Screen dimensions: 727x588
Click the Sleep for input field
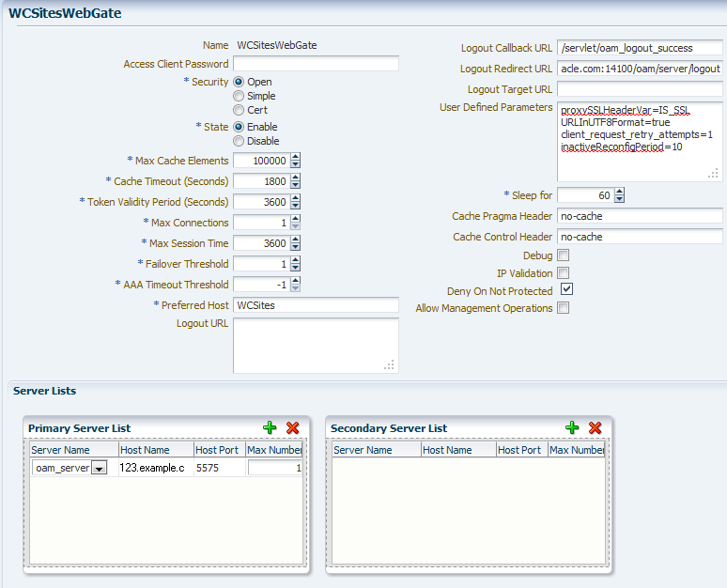tap(585, 195)
